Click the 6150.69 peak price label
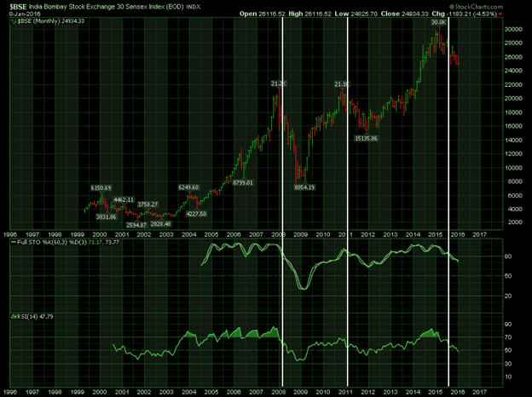Viewport: 532px width, 397px height. pyautogui.click(x=101, y=187)
